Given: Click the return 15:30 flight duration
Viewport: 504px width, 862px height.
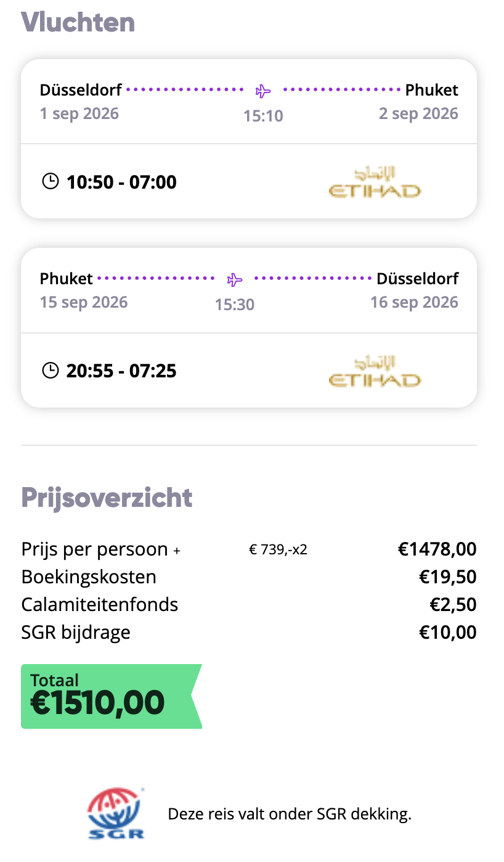Looking at the screenshot, I should pos(235,305).
